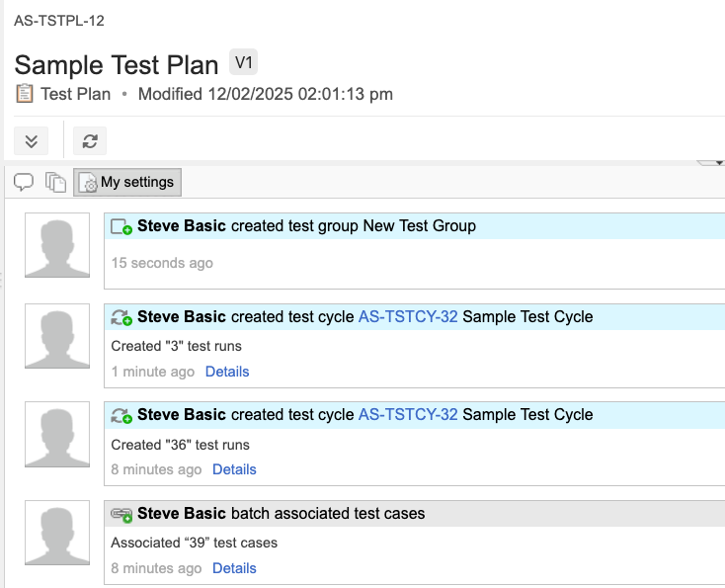Open Details for "36" test runs entry
Viewport: 725px width, 588px height.
(x=234, y=469)
